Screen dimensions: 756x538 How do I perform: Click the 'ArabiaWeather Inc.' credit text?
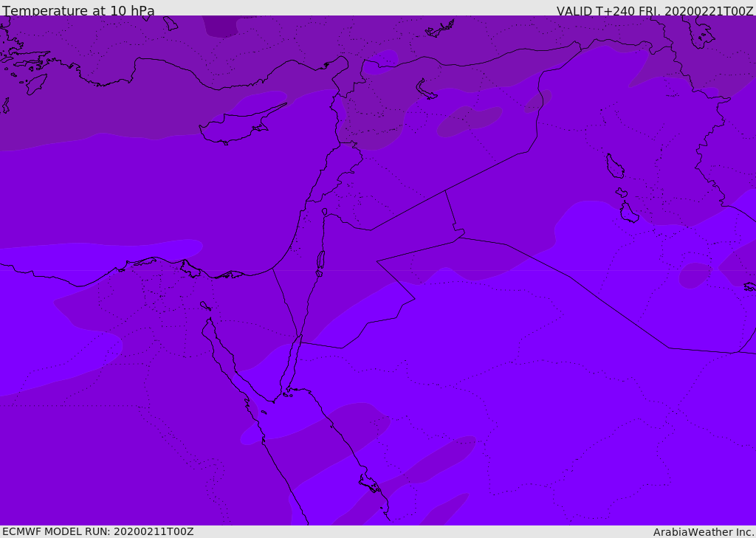704,532
